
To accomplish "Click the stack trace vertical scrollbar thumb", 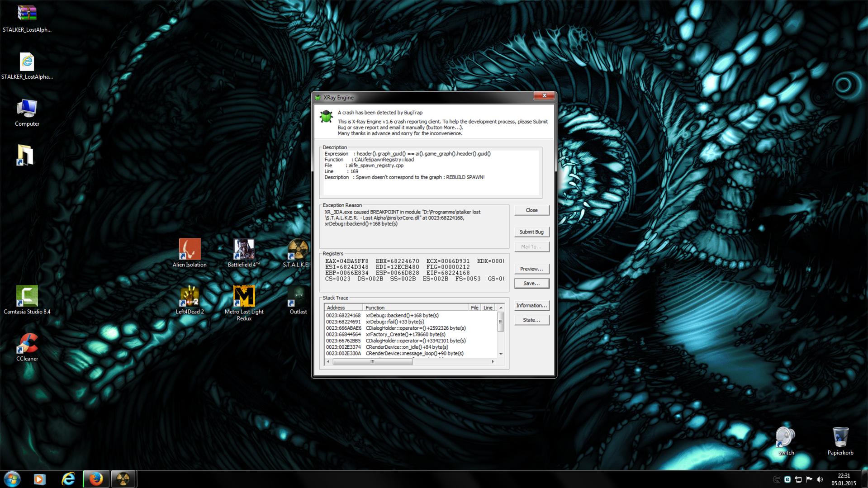I will click(501, 322).
